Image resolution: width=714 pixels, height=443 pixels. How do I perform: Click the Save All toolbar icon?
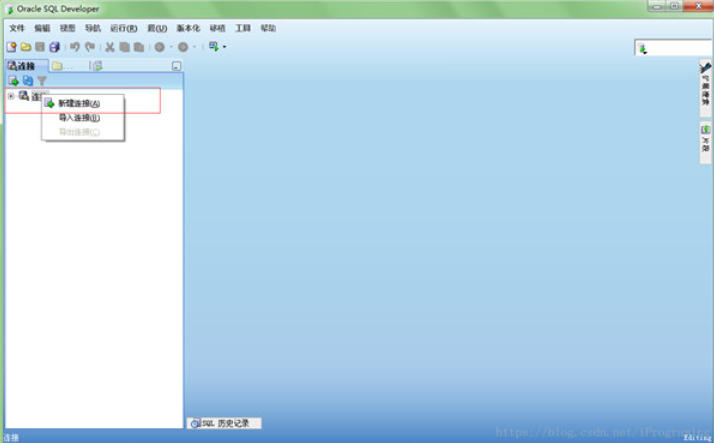(54, 47)
